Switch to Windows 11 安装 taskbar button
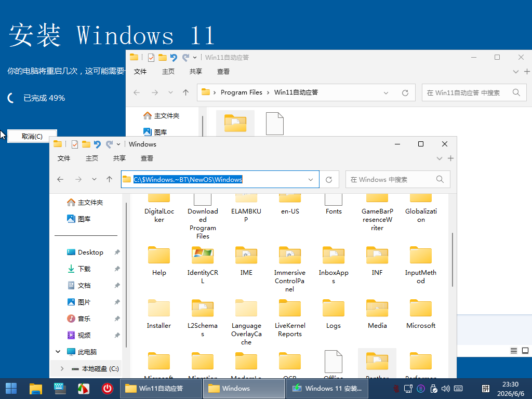Screen dimensions: 532x399 click(x=327, y=389)
